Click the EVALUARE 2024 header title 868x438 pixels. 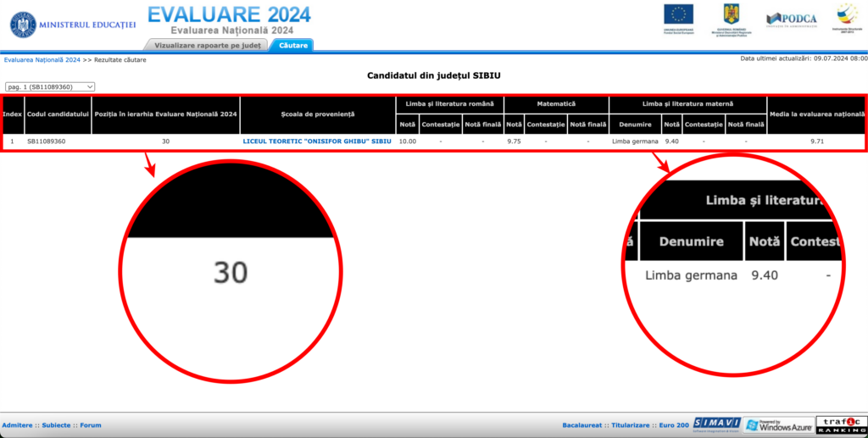coord(229,14)
